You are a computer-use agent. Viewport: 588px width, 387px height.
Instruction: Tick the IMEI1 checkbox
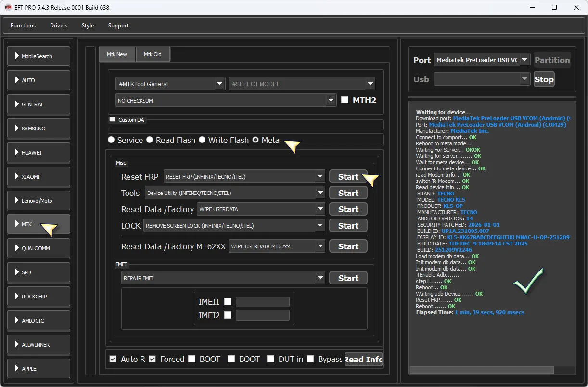pyautogui.click(x=228, y=302)
